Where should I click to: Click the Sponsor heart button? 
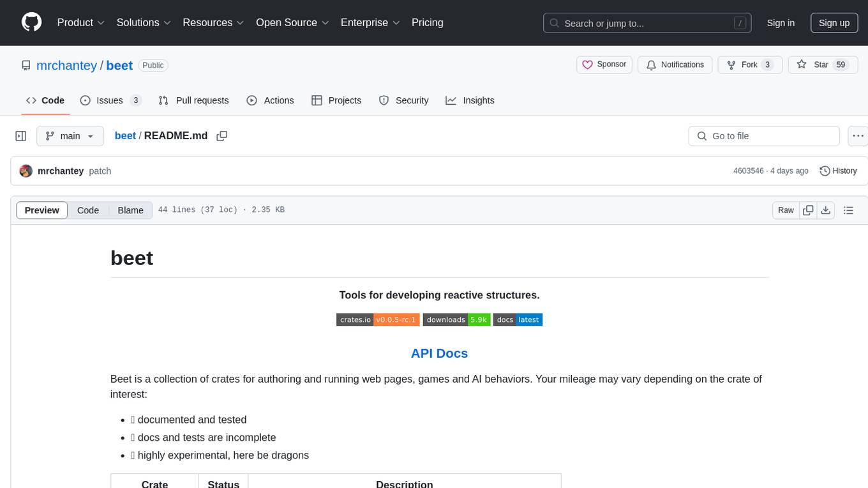(604, 65)
